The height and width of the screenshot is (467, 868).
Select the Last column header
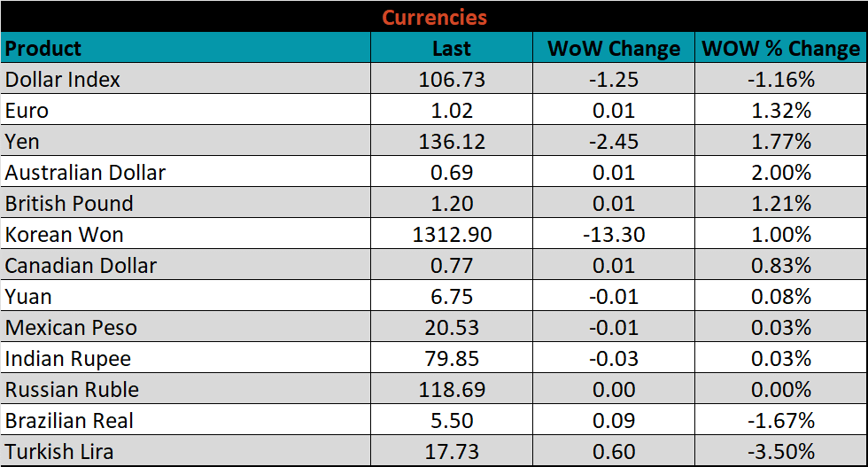click(452, 49)
